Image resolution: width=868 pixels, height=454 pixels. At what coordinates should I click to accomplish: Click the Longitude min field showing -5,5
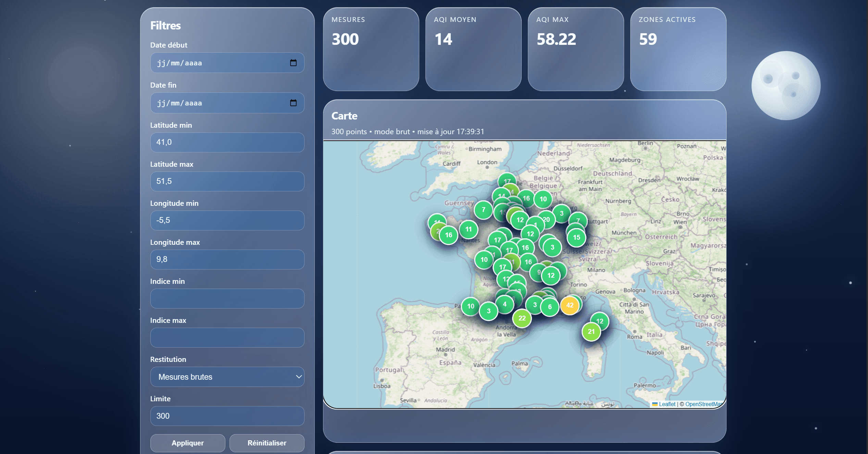click(x=227, y=220)
